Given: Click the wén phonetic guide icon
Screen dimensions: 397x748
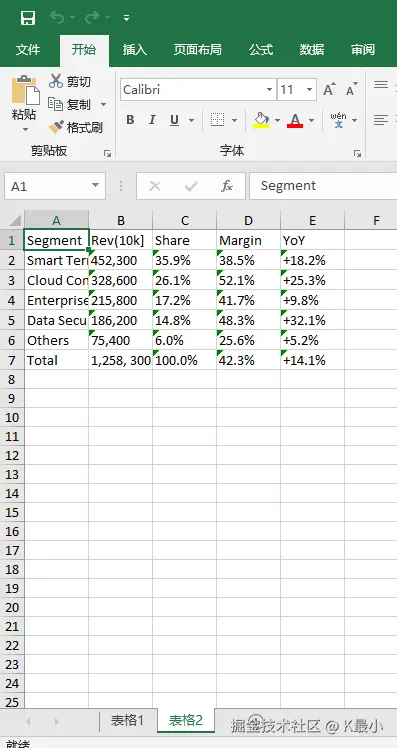Looking at the screenshot, I should click(339, 120).
